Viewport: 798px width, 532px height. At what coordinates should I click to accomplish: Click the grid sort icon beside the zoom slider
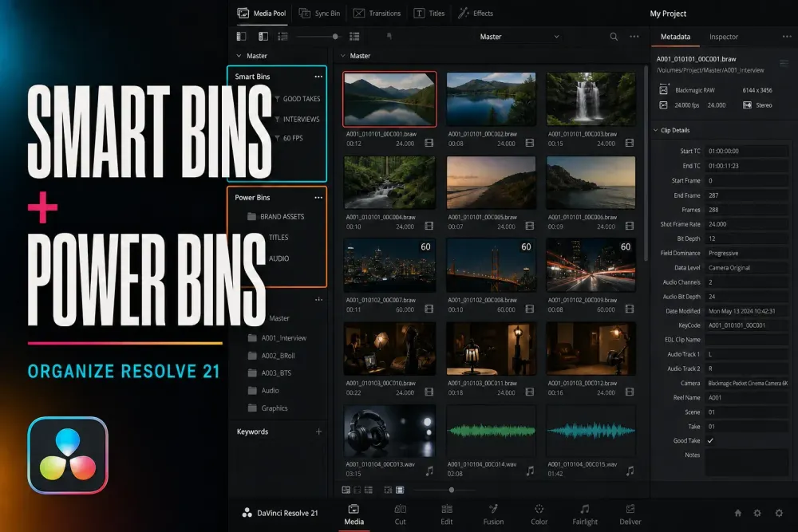point(354,36)
